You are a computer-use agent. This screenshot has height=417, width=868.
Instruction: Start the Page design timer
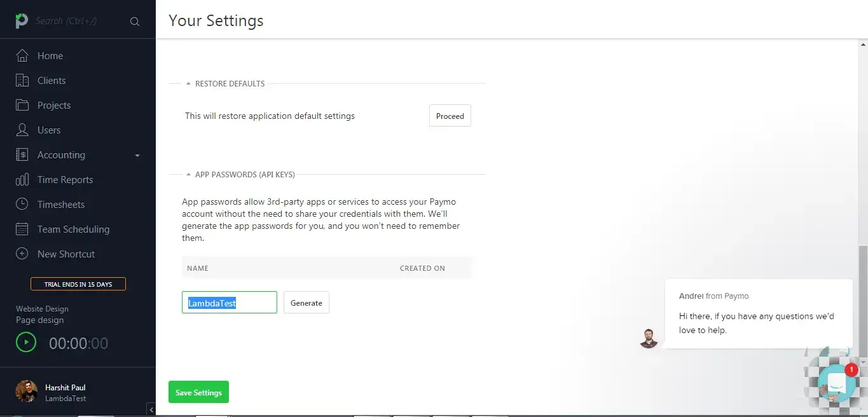[25, 342]
